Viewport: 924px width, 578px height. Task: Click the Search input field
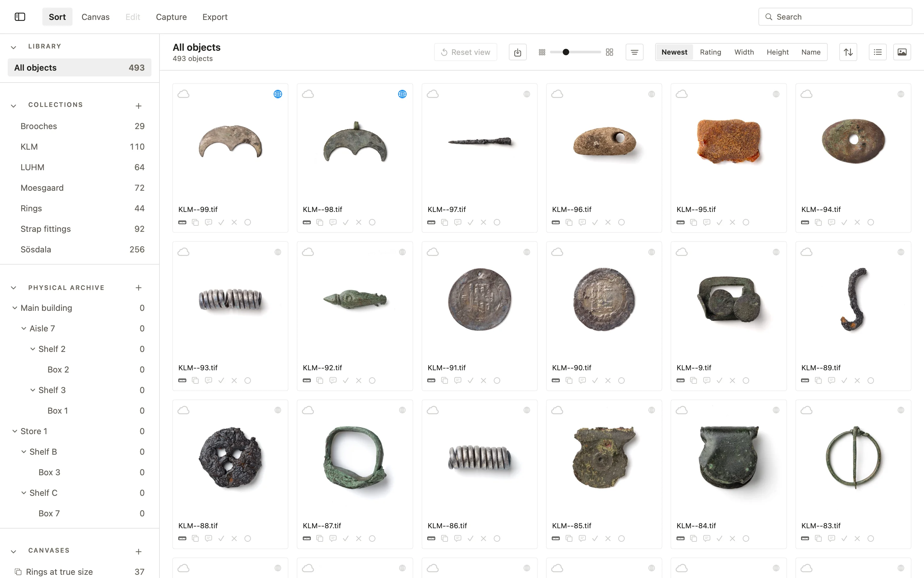pyautogui.click(x=835, y=17)
